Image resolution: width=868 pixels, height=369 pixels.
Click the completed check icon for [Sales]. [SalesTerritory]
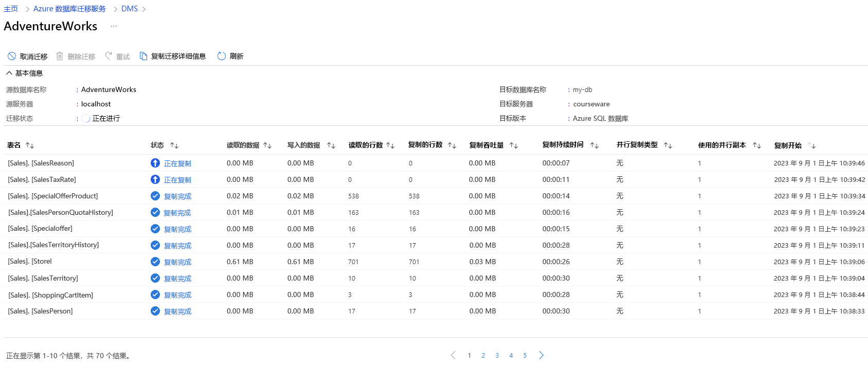[155, 278]
